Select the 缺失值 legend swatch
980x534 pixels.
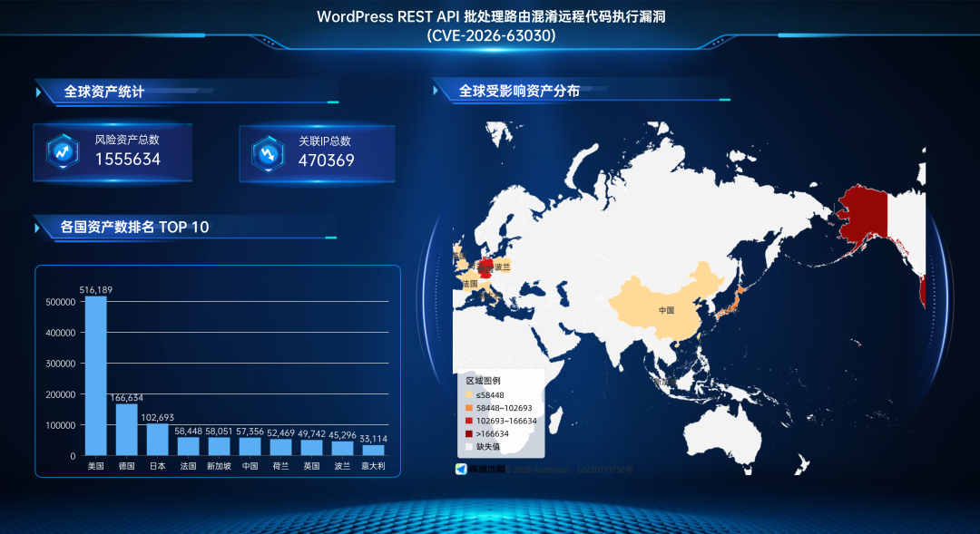coord(469,447)
